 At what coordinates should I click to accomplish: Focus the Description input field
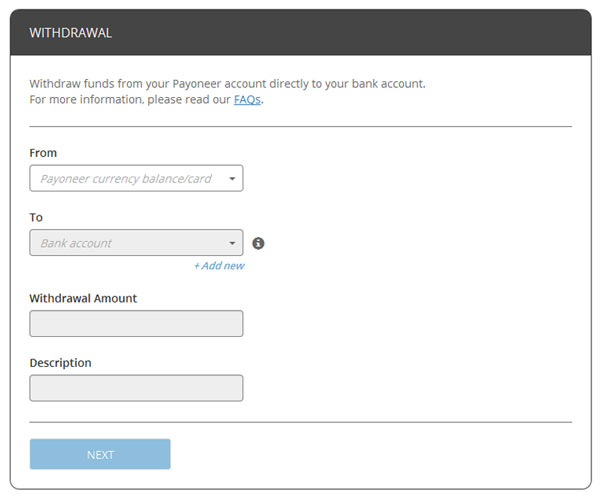(x=136, y=388)
